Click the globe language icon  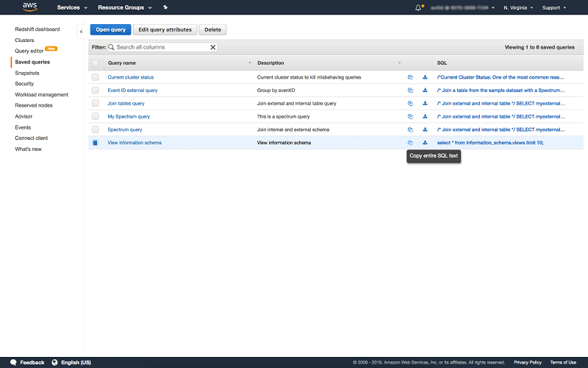point(54,362)
